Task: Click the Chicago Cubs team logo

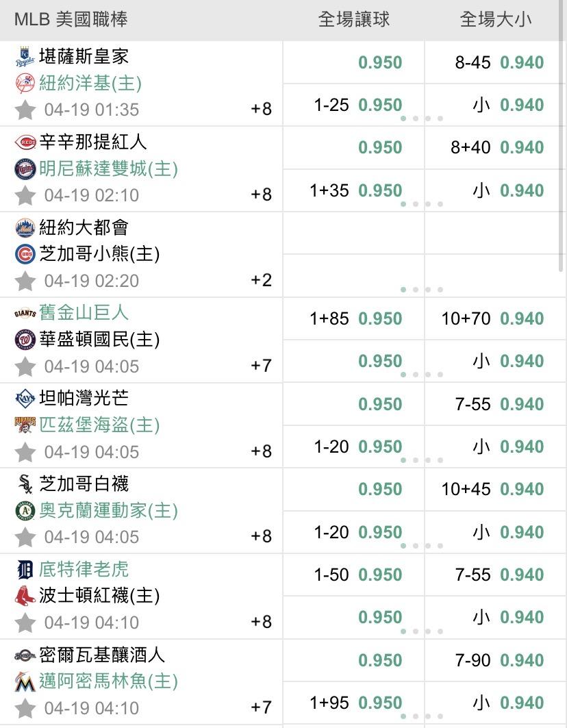Action: (x=25, y=254)
